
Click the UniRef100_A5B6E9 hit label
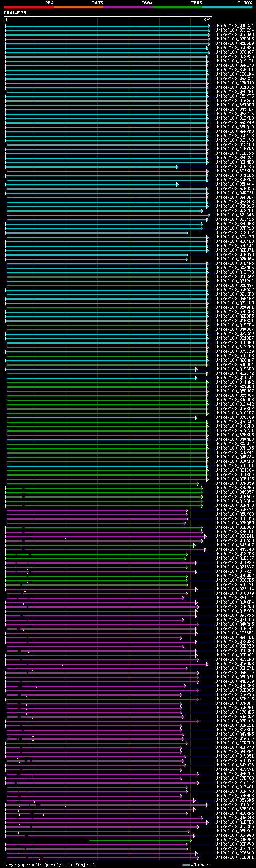(x=234, y=43)
